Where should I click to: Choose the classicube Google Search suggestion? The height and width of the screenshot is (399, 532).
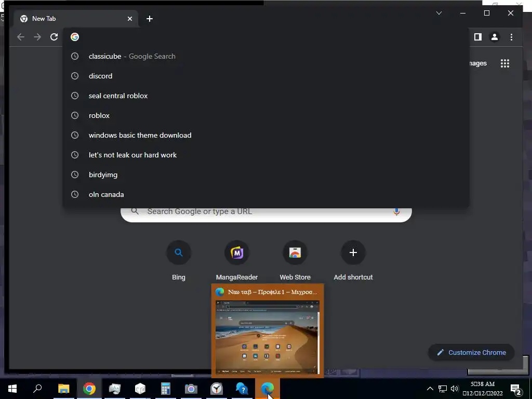(266, 56)
